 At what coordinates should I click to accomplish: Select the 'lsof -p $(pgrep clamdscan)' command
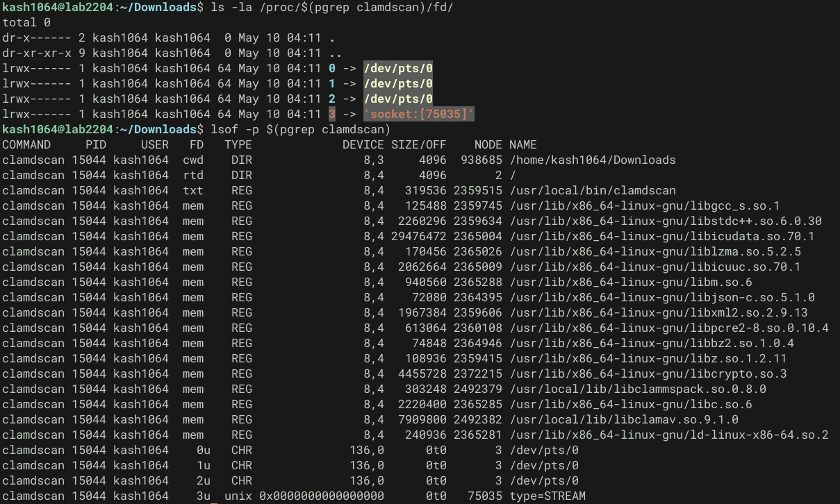click(x=301, y=129)
